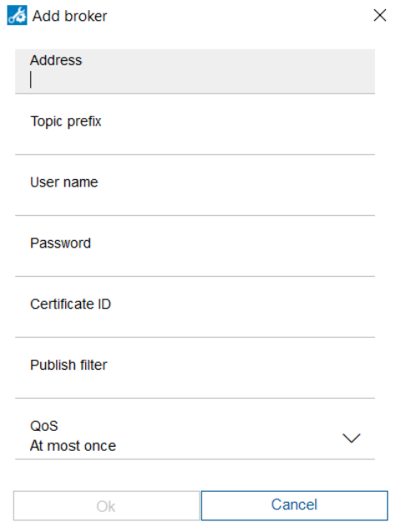Close the Add broker dialog with X
The image size is (396, 532).
[x=380, y=15]
